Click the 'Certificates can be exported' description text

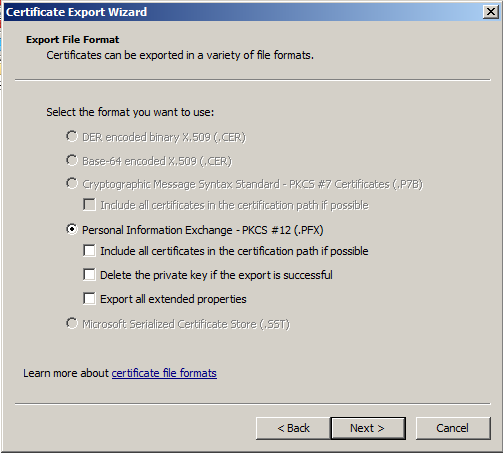coord(180,55)
